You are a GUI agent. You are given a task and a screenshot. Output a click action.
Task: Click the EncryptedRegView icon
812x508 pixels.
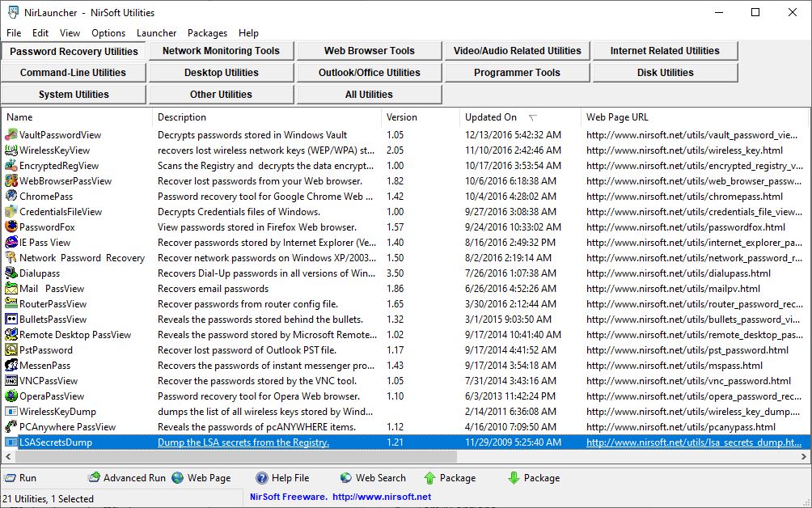(x=11, y=166)
